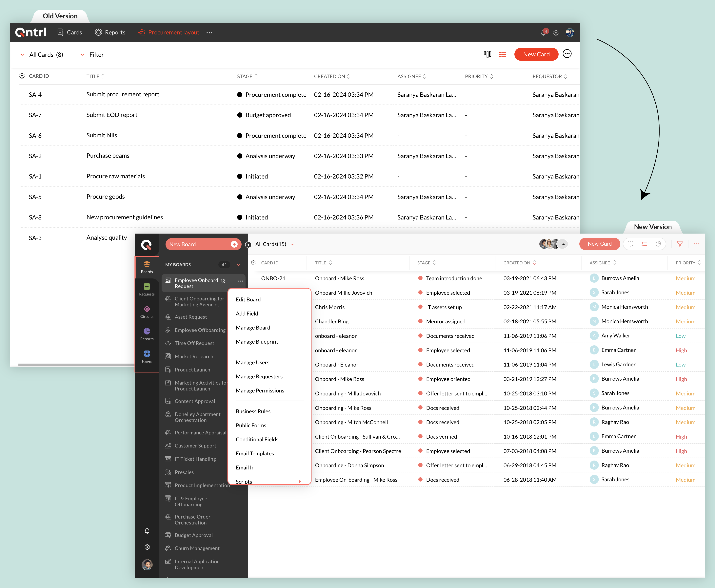Image resolution: width=715 pixels, height=588 pixels.
Task: Click the pie chart view icon
Action: [658, 244]
